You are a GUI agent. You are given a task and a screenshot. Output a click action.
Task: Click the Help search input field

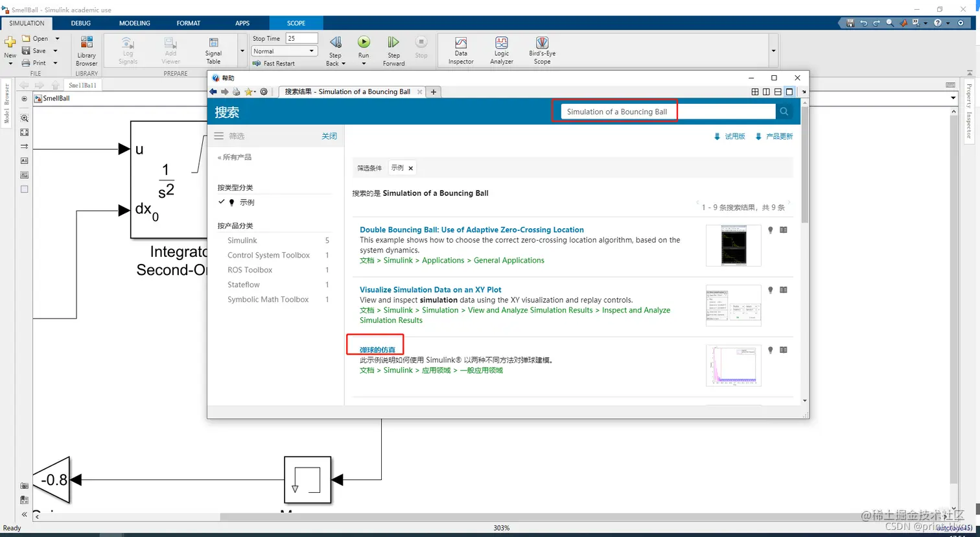click(668, 112)
